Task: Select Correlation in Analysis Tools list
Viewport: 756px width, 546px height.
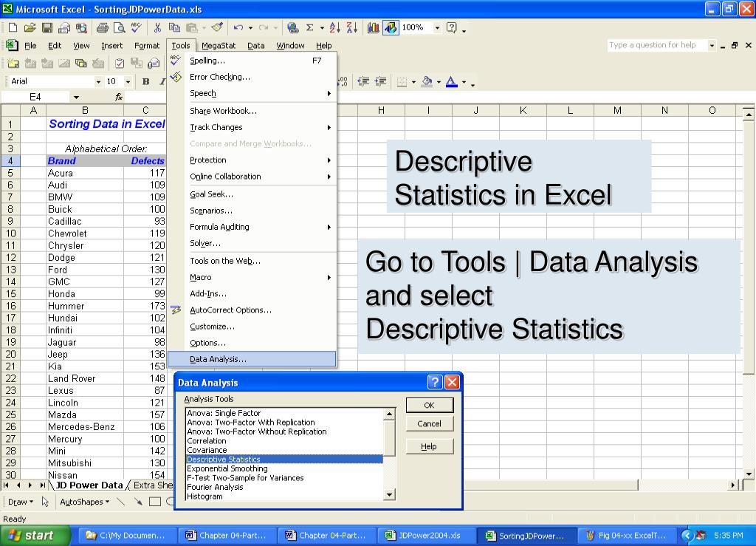Action: [x=284, y=441]
